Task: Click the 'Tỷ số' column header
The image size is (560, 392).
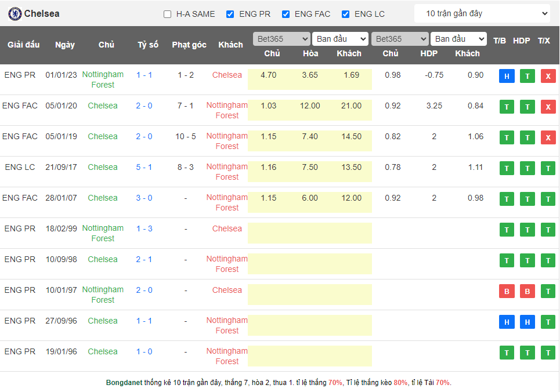Action: click(147, 45)
